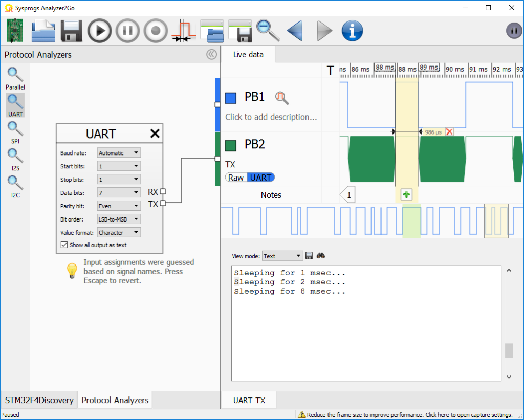
Task: Click the Record button in toolbar
Action: (156, 31)
